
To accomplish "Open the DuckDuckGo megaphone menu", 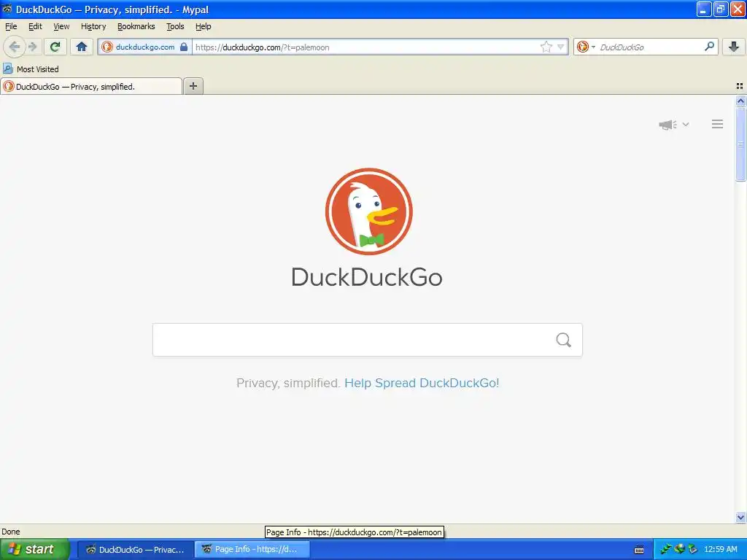I will [673, 125].
